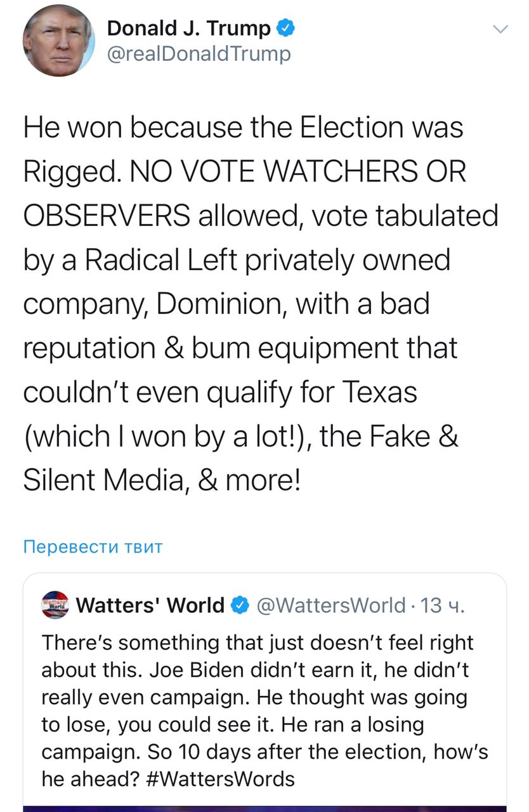Click the media preview below the quoted tweet
The height and width of the screenshot is (812, 529).
tap(264, 807)
